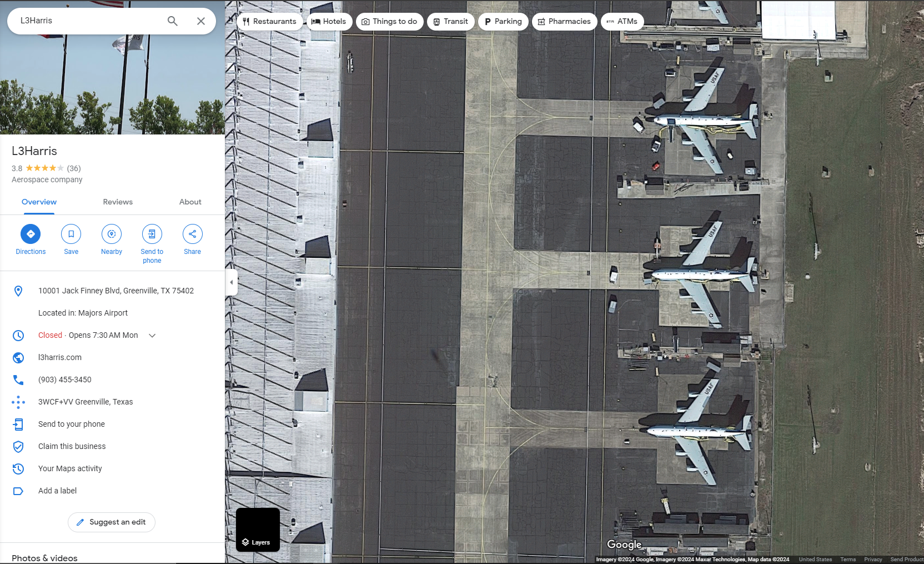Open the About tab
Viewport: 924px width, 564px height.
click(x=190, y=202)
